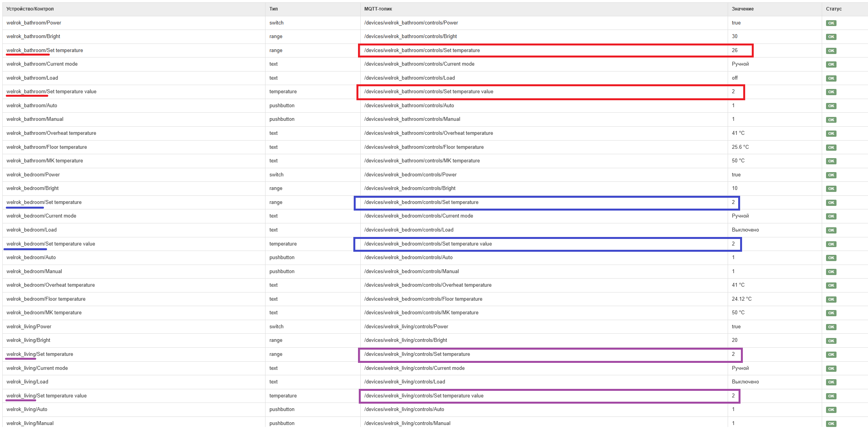This screenshot has width=868, height=432.
Task: Click OK badge in welrok_bathroom/Power row
Action: click(831, 23)
